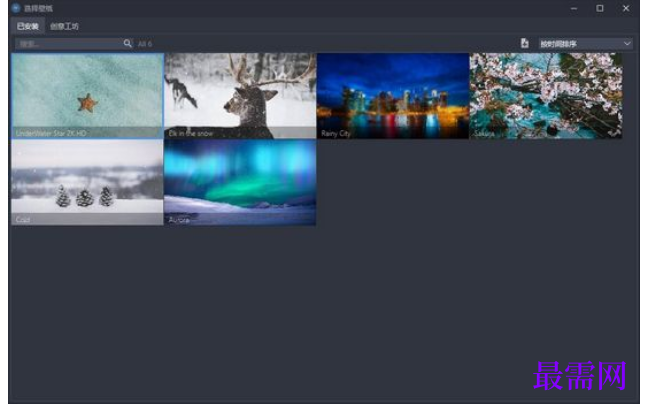
Task: Click the search magnifier icon
Action: point(128,43)
